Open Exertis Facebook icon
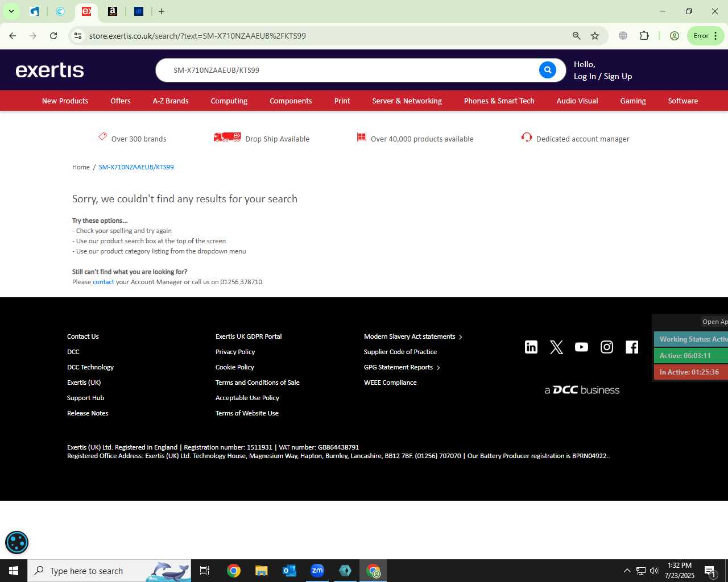This screenshot has width=728, height=582. (632, 347)
